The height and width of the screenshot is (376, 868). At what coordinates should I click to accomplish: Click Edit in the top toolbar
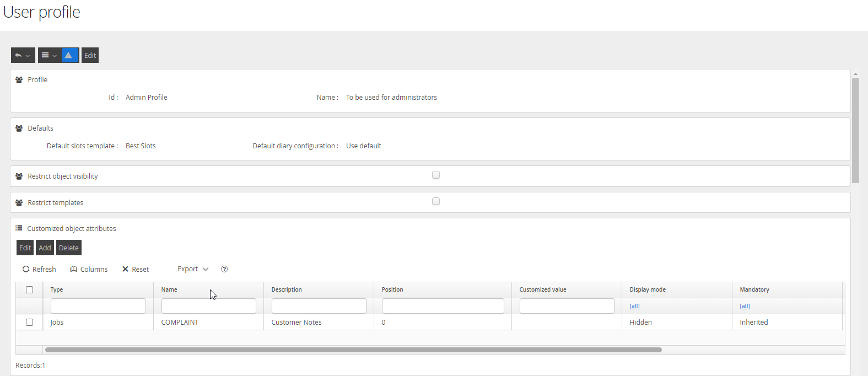90,55
